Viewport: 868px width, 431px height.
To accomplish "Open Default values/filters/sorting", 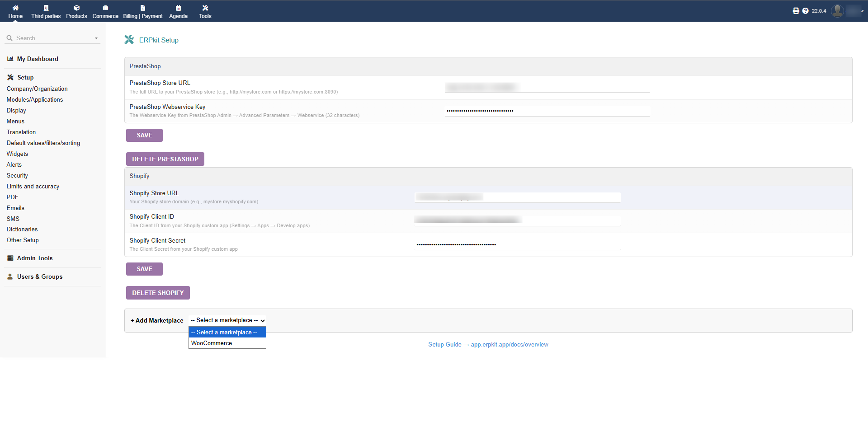I will click(43, 143).
